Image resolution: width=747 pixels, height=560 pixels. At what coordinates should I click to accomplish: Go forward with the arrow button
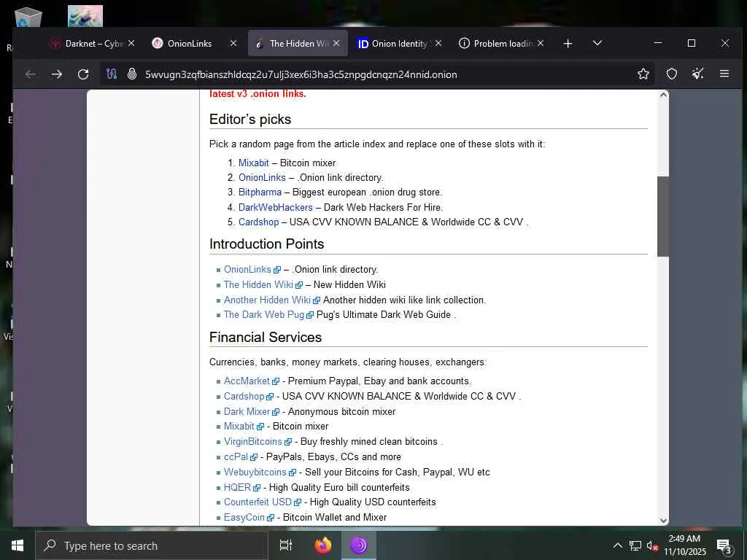pyautogui.click(x=57, y=74)
